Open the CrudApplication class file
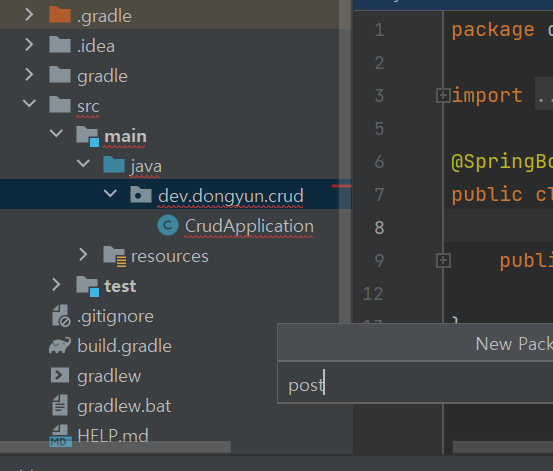This screenshot has width=553, height=471. pos(249,226)
